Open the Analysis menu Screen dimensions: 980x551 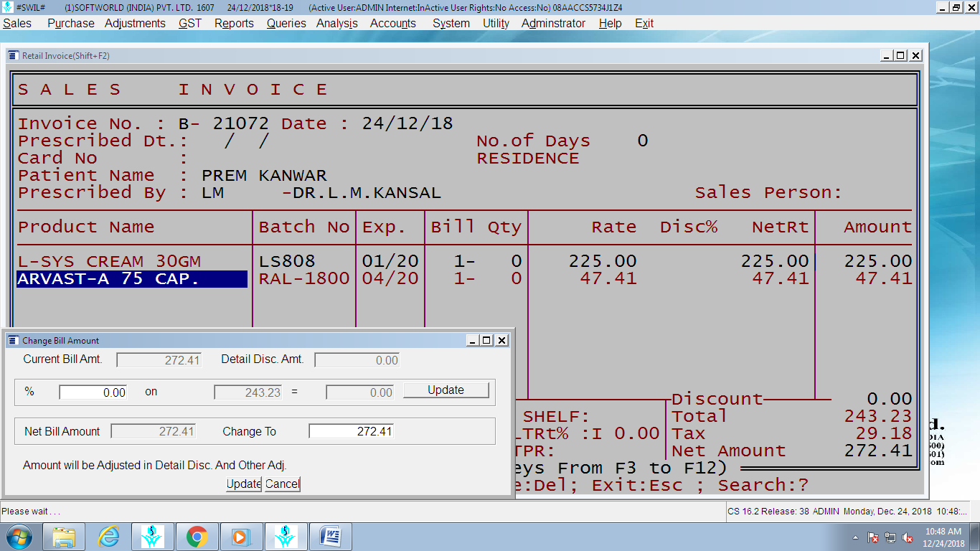(337, 23)
